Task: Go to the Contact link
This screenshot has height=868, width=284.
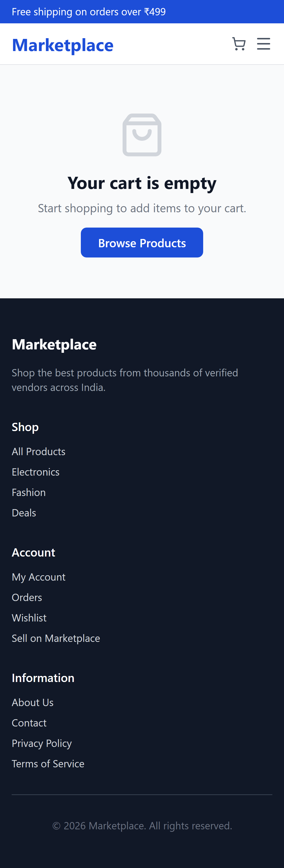Action: tap(29, 723)
